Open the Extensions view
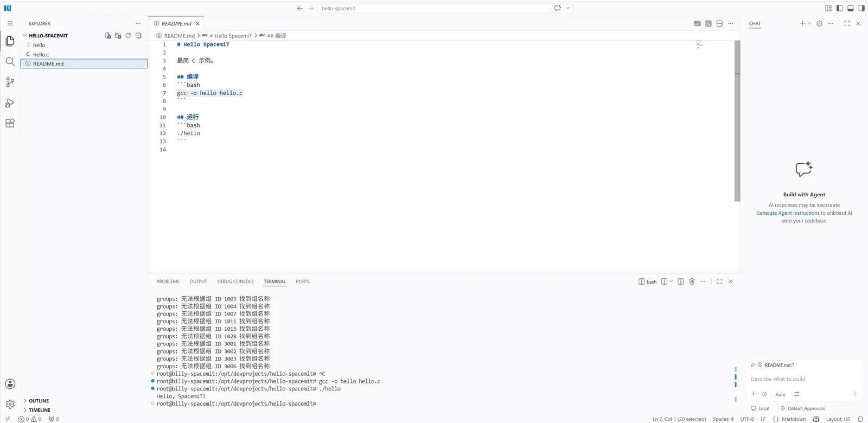Screen dimensions: 868x423 click(x=10, y=123)
